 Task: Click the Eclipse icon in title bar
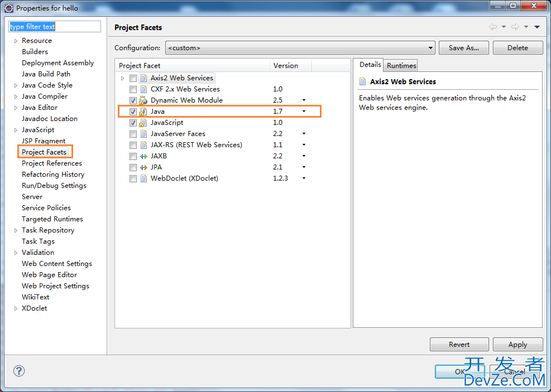coord(9,8)
